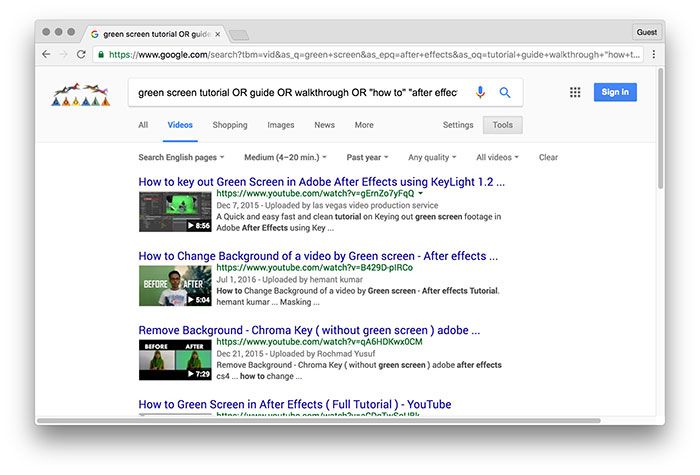700x475 pixels.
Task: Switch to Images results tab
Action: tap(281, 125)
